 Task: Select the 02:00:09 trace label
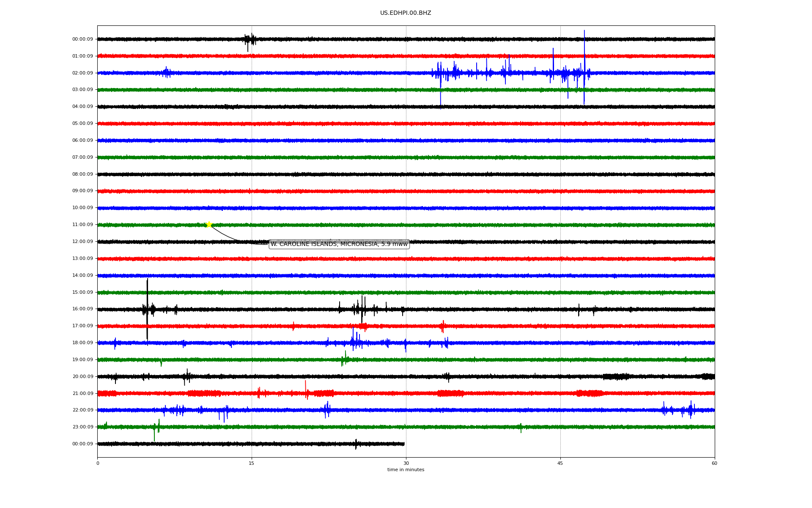pos(82,73)
